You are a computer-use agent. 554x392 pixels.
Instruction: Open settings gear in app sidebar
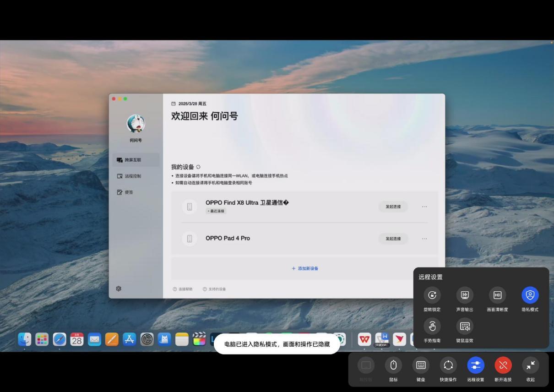tap(119, 289)
